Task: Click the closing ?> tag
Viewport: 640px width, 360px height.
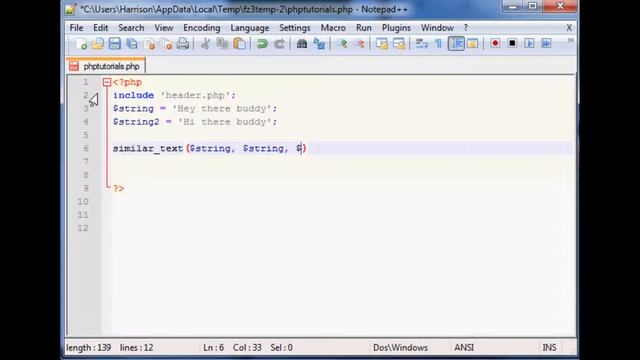Action: [x=118, y=188]
